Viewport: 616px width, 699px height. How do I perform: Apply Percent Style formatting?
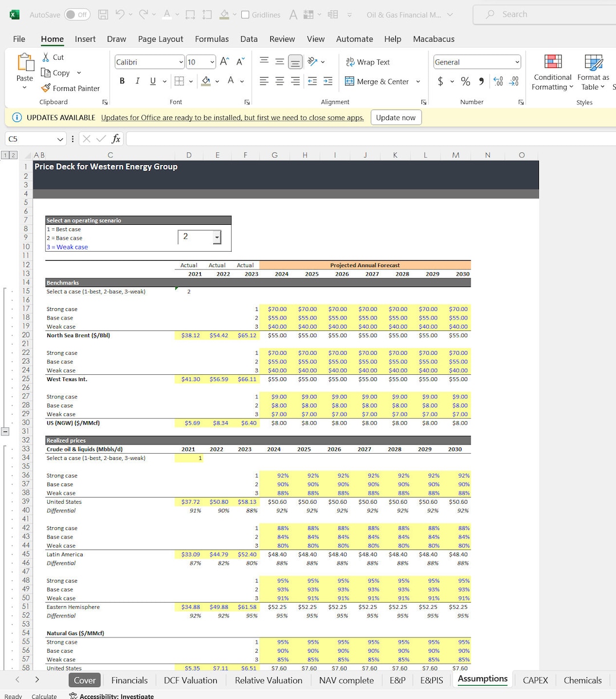[x=465, y=81]
